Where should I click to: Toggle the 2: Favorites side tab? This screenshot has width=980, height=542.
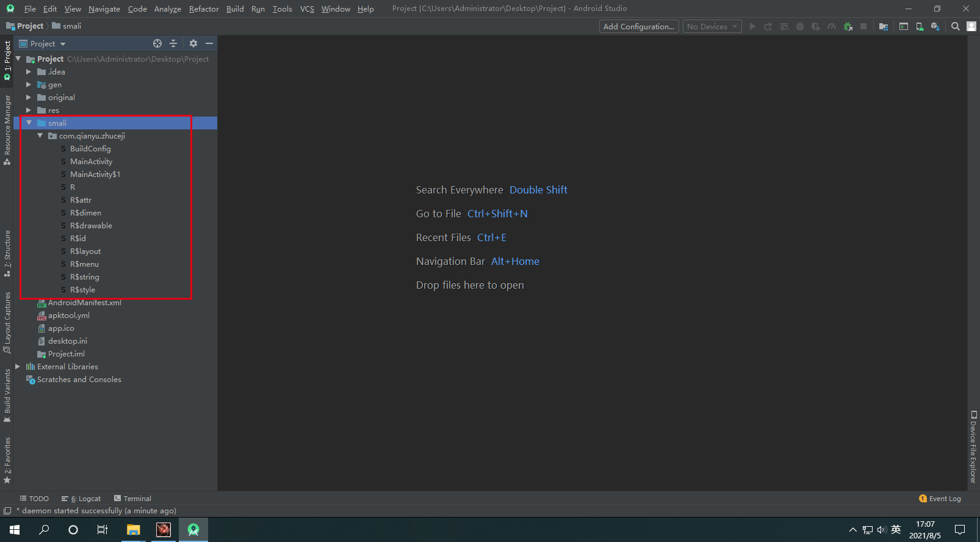point(7,461)
